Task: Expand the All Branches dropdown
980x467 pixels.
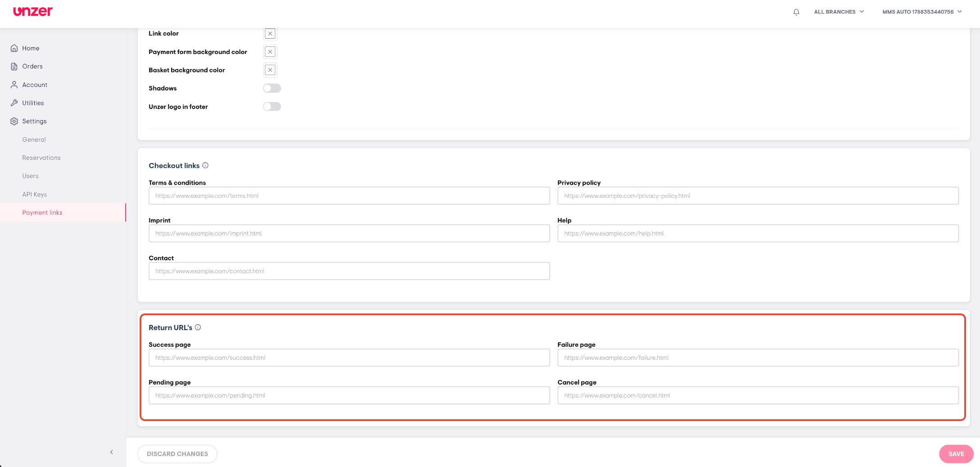Action: tap(839, 12)
